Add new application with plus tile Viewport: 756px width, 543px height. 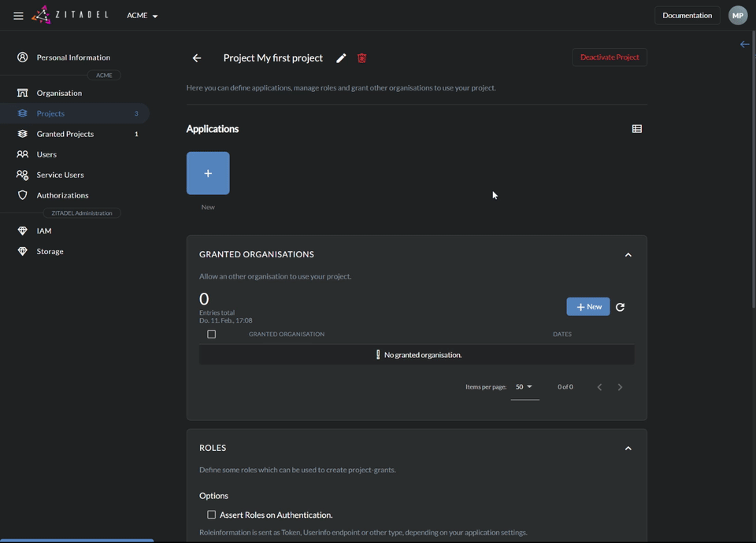(208, 173)
